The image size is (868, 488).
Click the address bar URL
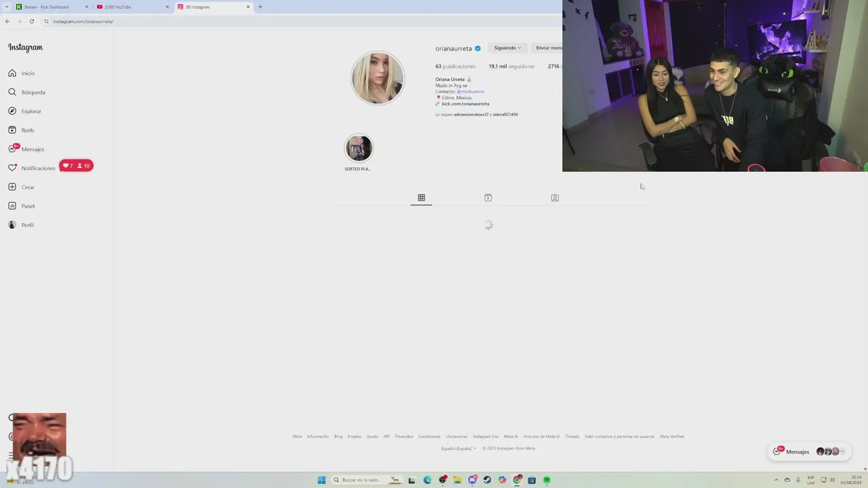(83, 22)
